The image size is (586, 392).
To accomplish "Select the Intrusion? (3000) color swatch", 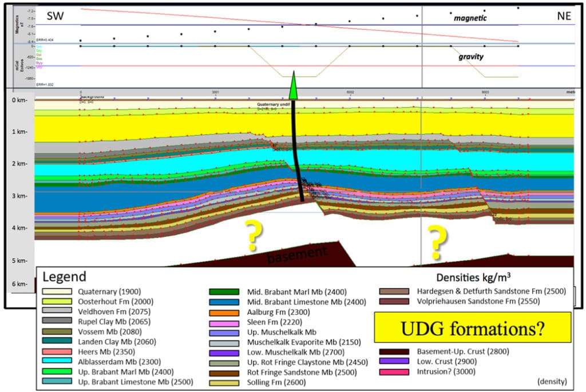I will pos(393,370).
